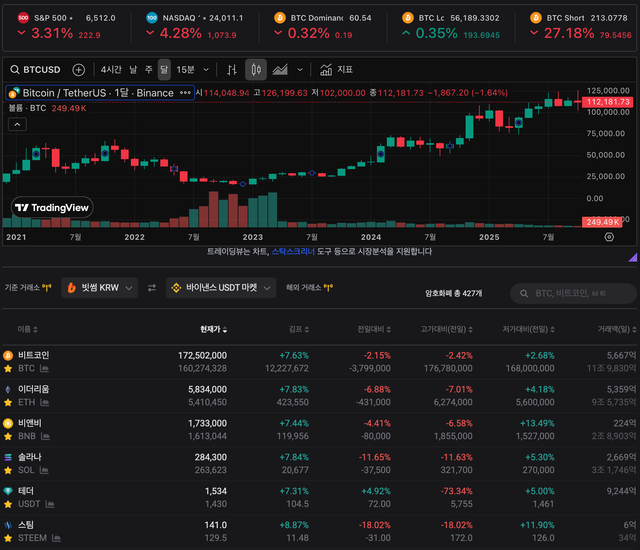The height and width of the screenshot is (550, 640).
Task: Click the Solana coin logo
Action: (x=8, y=457)
